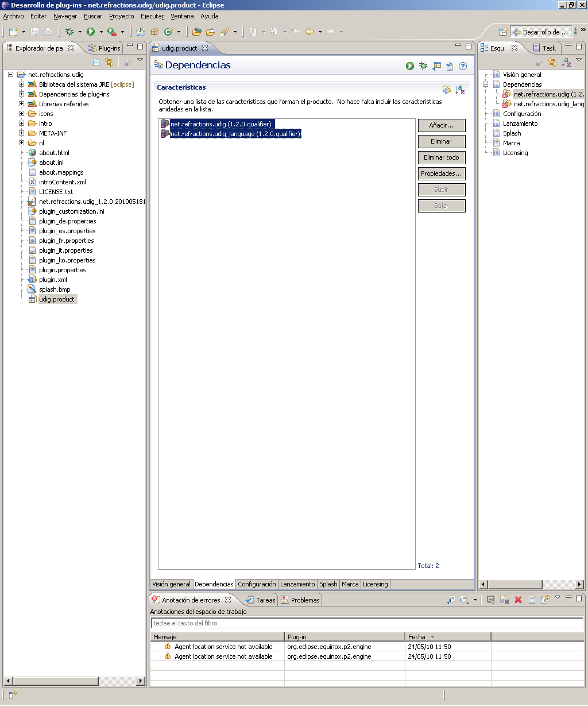Click the Open Log icon

[x=532, y=600]
